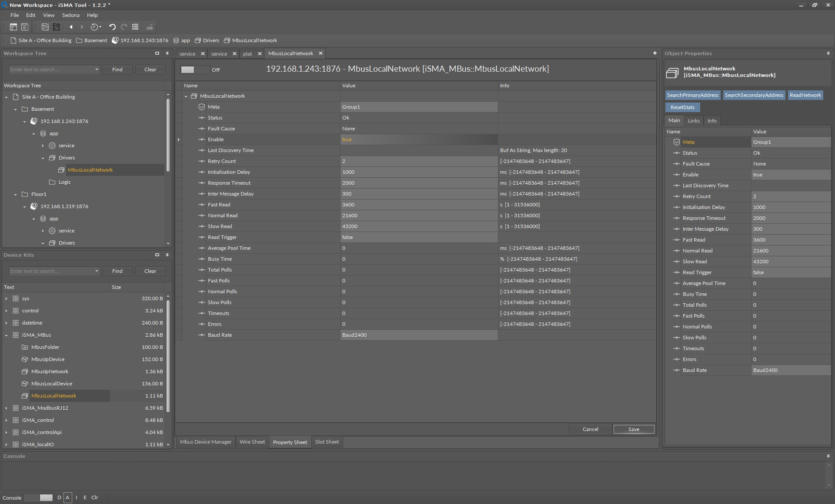Click the back navigation arrow

[x=71, y=27]
